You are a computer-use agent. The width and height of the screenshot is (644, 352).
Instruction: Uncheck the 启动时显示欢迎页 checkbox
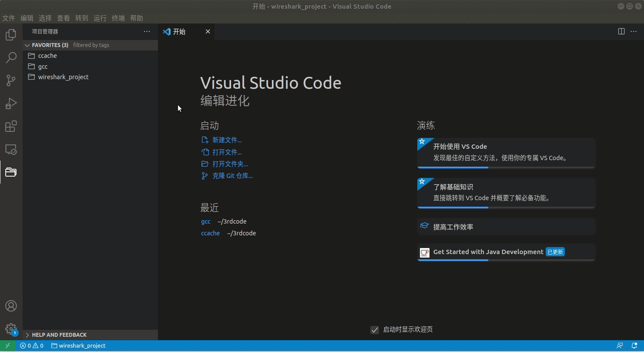(375, 330)
